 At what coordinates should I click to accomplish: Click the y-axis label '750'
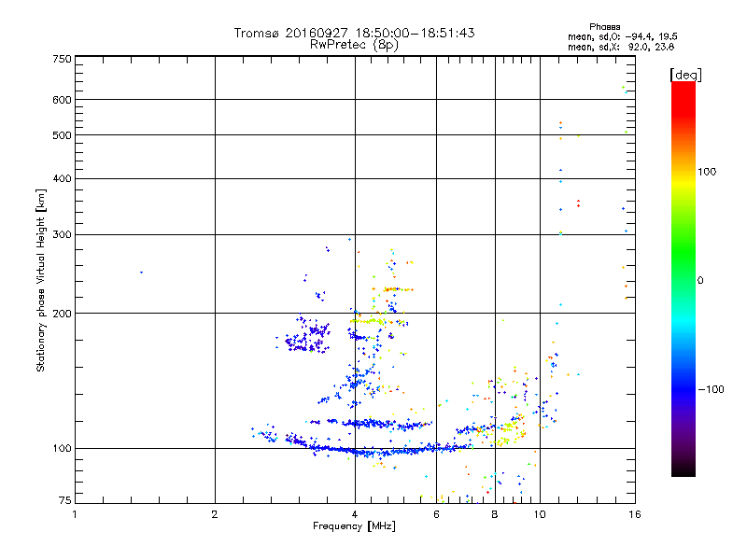click(x=62, y=59)
